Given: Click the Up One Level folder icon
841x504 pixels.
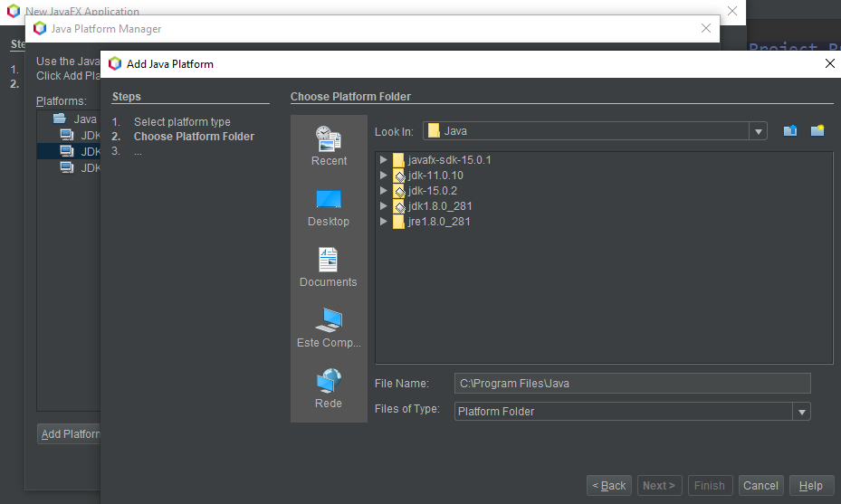Looking at the screenshot, I should click(x=790, y=131).
